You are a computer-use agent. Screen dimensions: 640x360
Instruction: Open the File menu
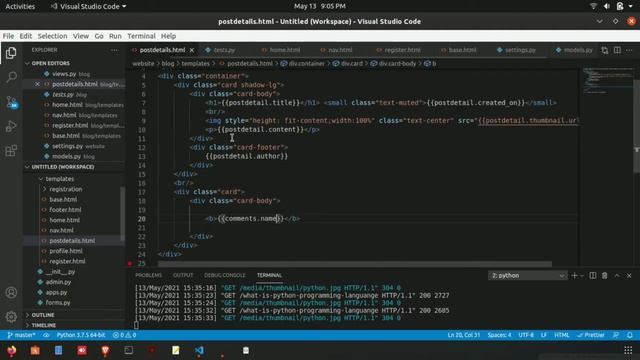pos(8,36)
